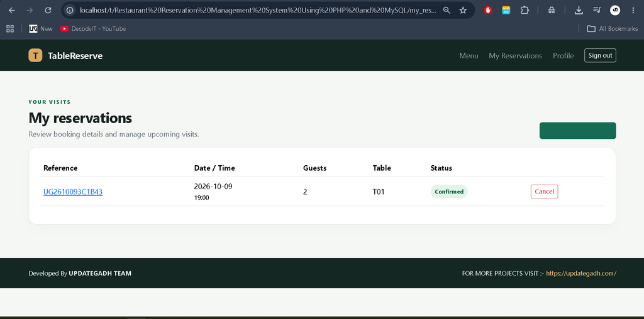Open the zoom magnifier in address bar
Image resolution: width=644 pixels, height=319 pixels.
click(x=447, y=10)
